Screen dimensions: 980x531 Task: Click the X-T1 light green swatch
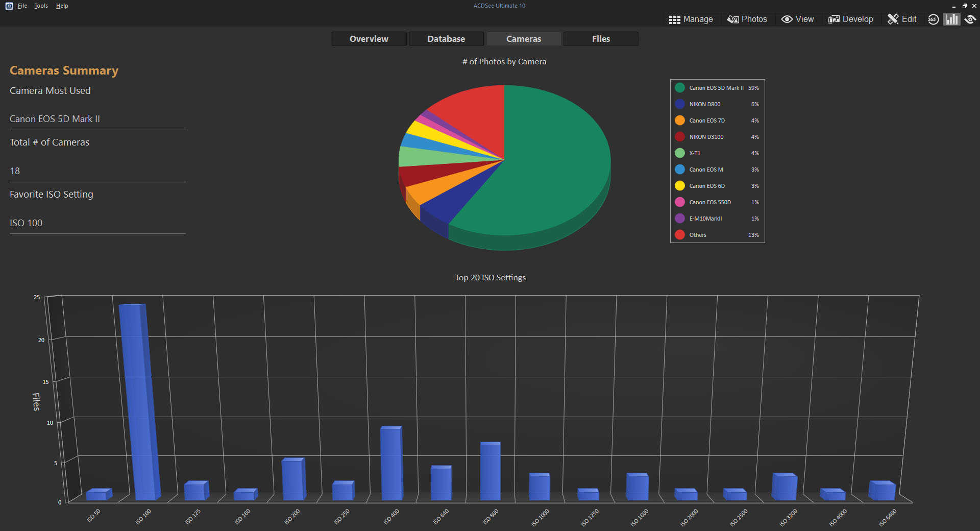click(x=679, y=153)
